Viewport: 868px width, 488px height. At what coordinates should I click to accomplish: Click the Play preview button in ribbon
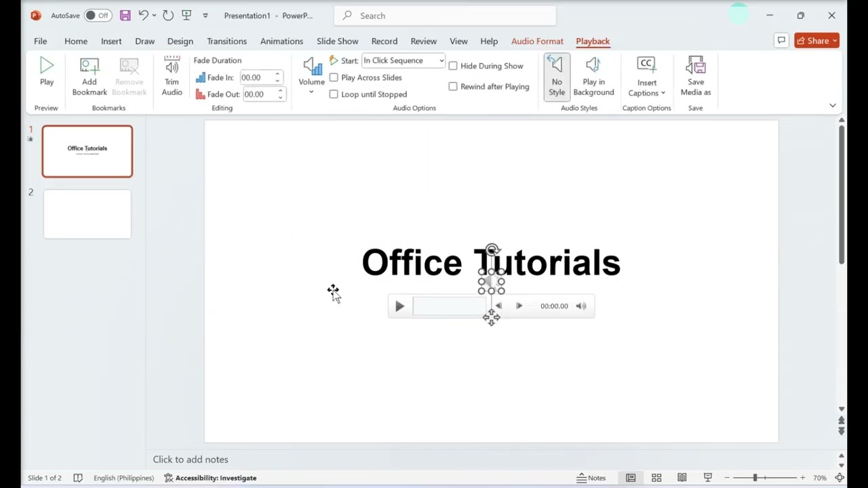coord(47,73)
